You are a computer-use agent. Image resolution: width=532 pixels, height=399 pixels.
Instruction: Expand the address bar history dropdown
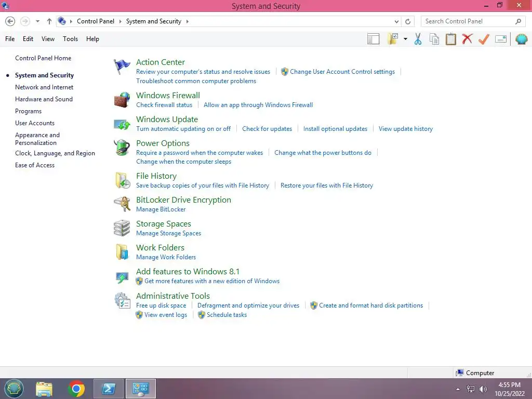(396, 21)
